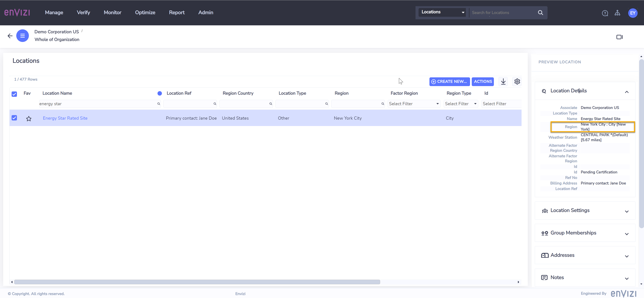
Task: Expand the Addresses section
Action: tap(627, 256)
